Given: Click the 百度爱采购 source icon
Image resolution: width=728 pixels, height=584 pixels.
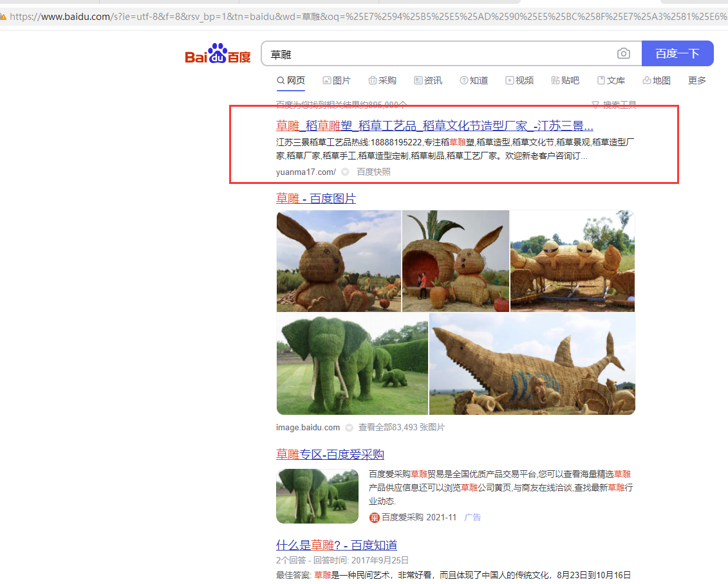Looking at the screenshot, I should (x=374, y=518).
